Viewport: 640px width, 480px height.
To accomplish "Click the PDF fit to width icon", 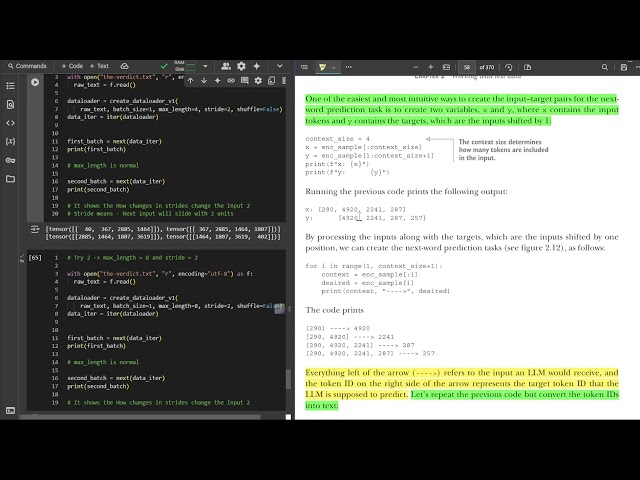I will [446, 67].
